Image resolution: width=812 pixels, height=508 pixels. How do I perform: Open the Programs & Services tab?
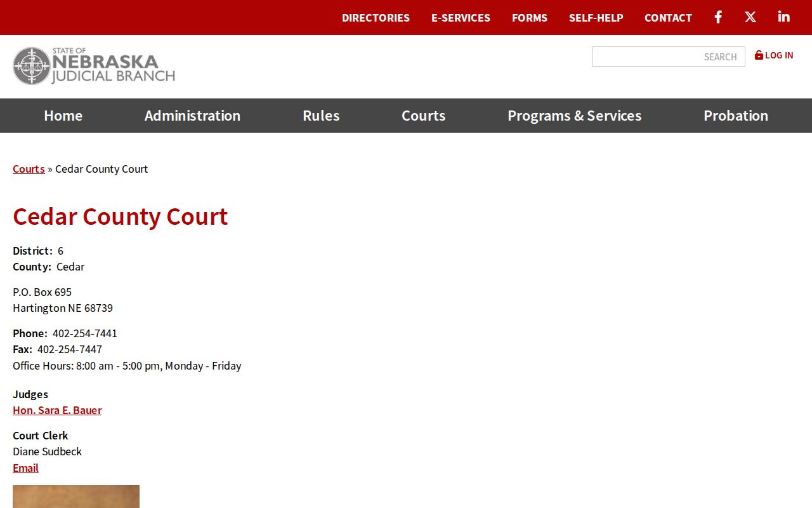[x=575, y=116]
